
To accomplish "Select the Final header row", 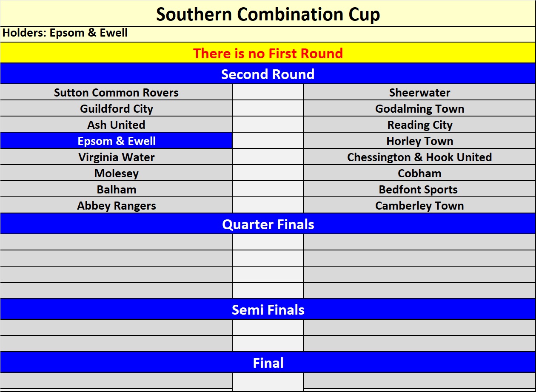I will pos(268,363).
